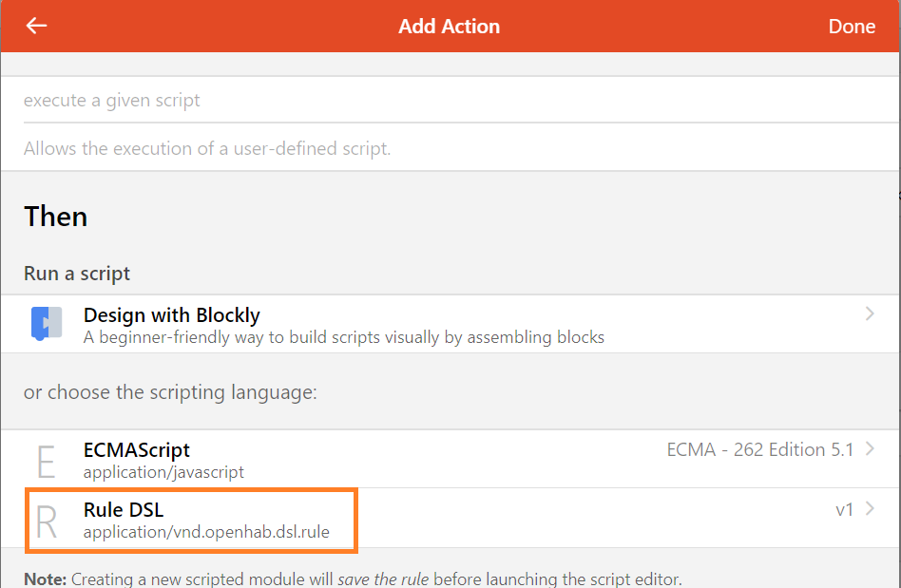
Task: Click the back arrow icon
Action: coord(36,26)
